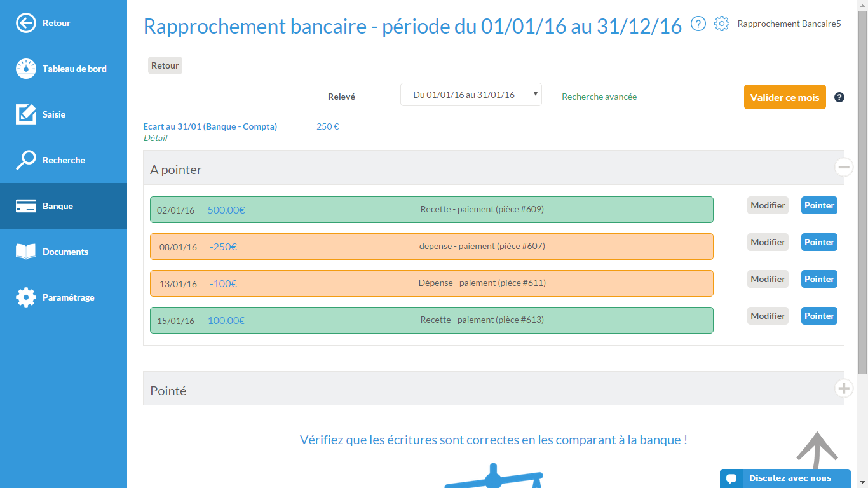This screenshot has width=868, height=488.
Task: Open the page help question mark
Action: click(698, 24)
